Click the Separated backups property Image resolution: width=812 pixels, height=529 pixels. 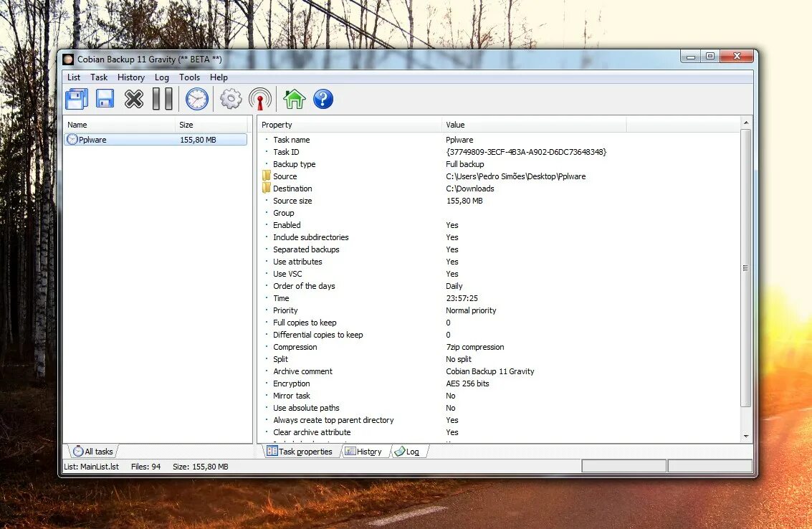click(306, 249)
